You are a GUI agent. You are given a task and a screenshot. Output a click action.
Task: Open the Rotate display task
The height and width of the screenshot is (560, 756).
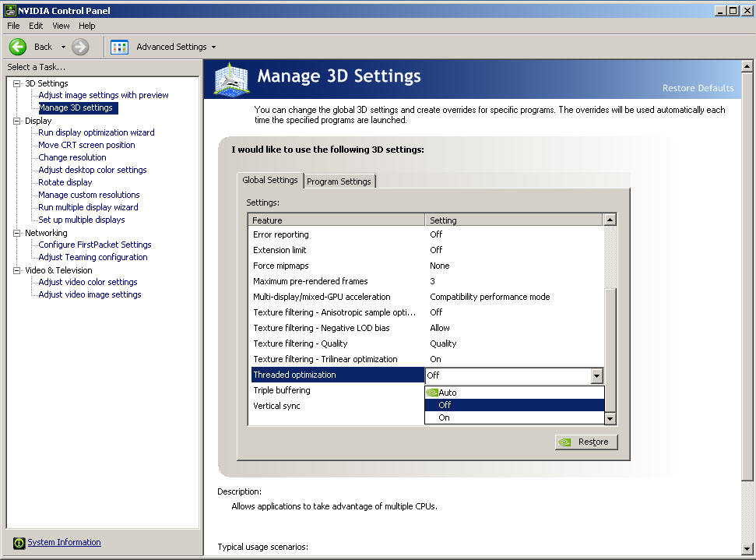pos(65,182)
